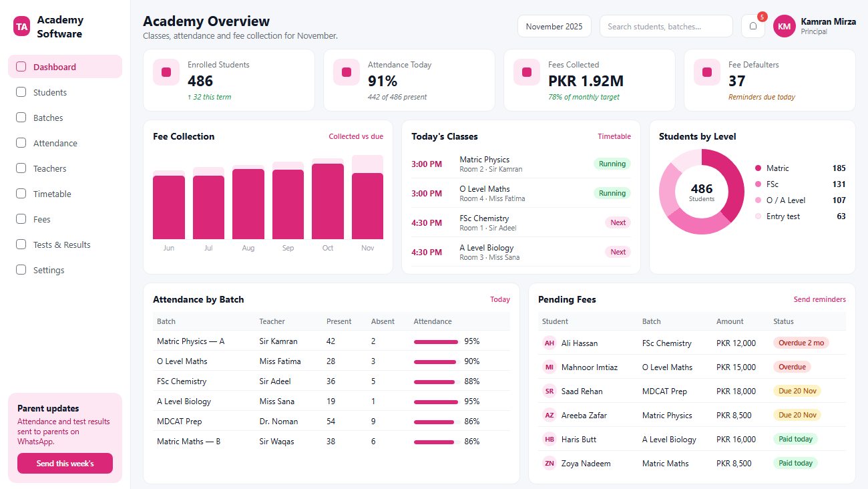868x489 pixels.
Task: Click the Teacher column header
Action: pos(272,321)
